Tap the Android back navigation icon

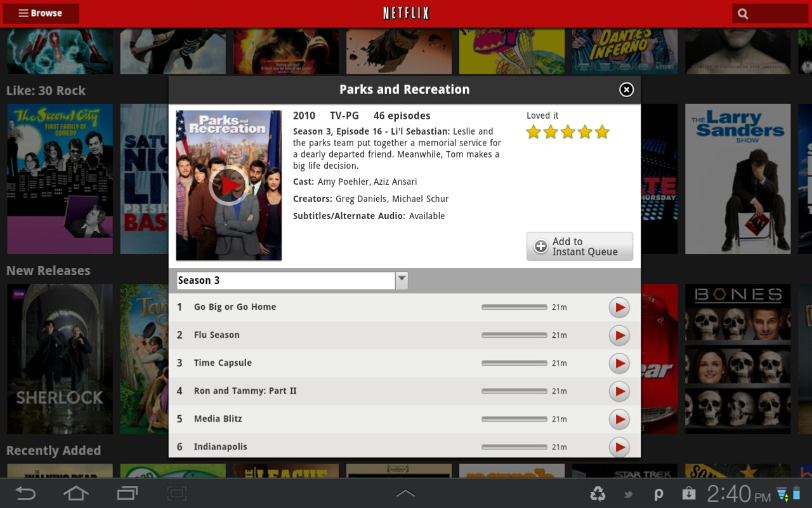click(25, 493)
